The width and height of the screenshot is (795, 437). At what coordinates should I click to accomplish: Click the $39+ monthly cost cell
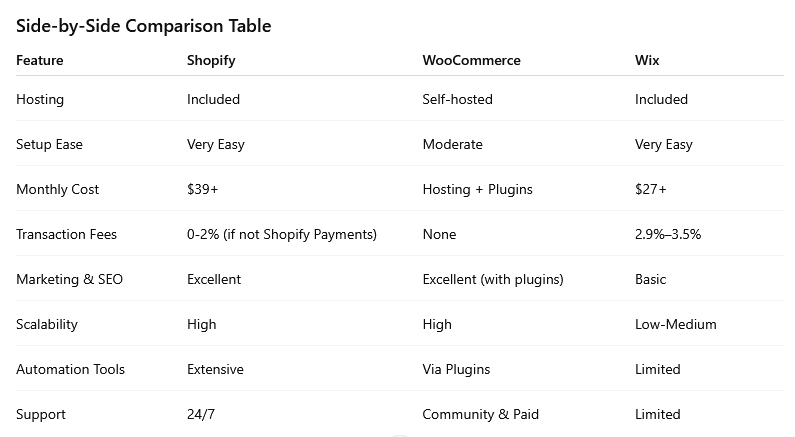point(203,189)
